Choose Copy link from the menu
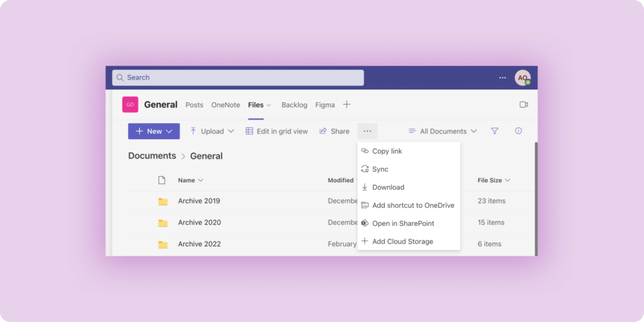 pyautogui.click(x=387, y=151)
